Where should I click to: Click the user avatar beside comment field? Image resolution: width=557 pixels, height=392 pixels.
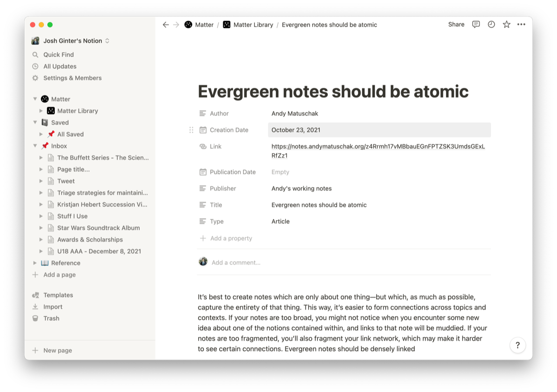(x=203, y=262)
